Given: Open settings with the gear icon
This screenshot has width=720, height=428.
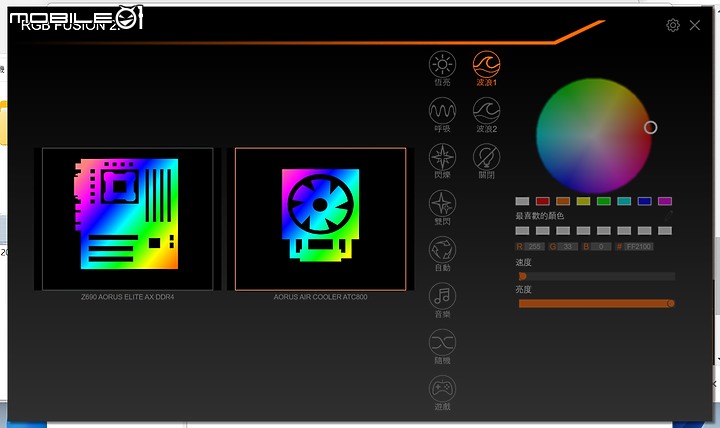Looking at the screenshot, I should 673,25.
